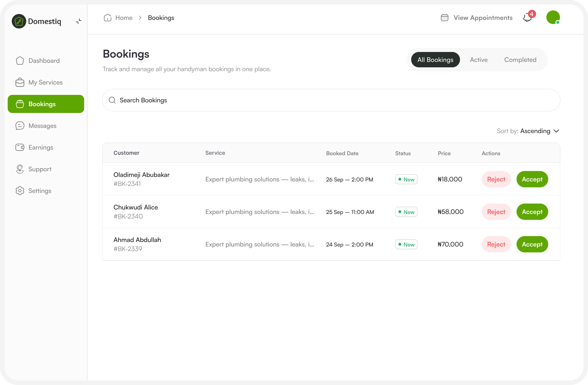Open notifications bell with 4 badge

[527, 18]
